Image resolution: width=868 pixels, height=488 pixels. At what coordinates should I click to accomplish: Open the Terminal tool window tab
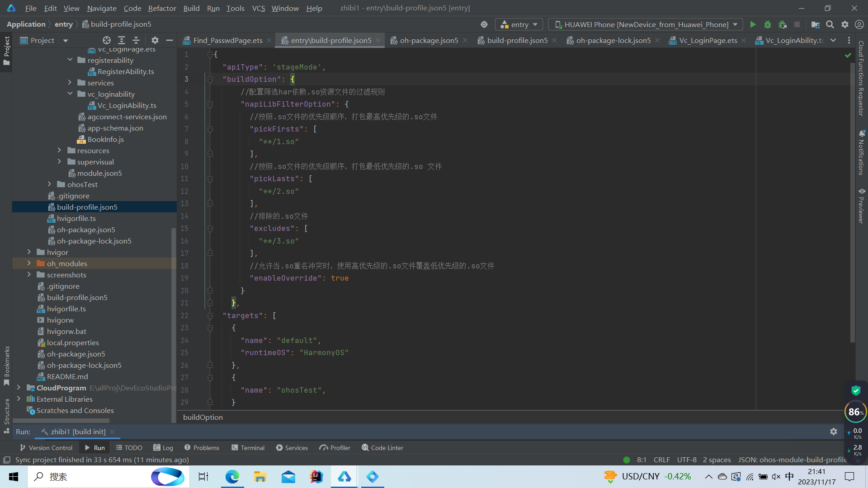248,448
